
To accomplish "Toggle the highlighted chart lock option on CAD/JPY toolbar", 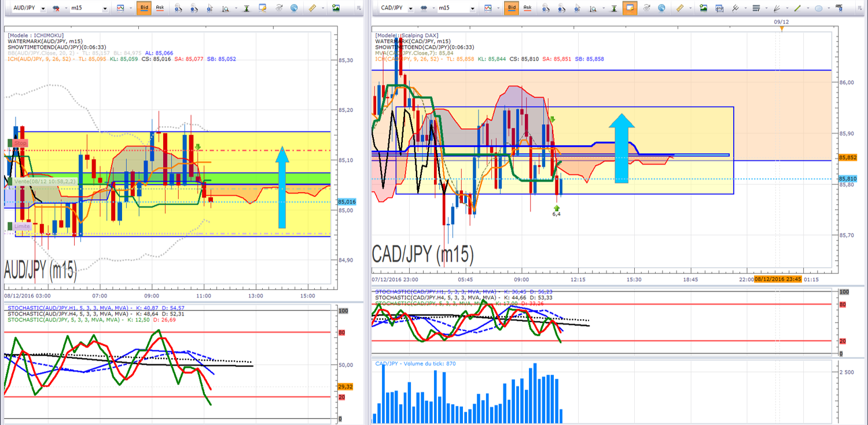I will (x=630, y=8).
